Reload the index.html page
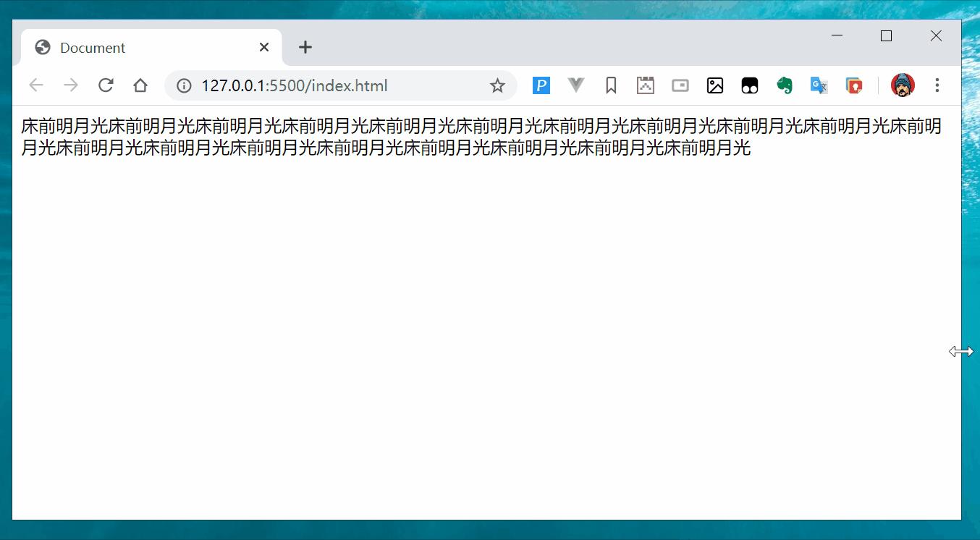Viewport: 980px width, 540px height. pyautogui.click(x=106, y=85)
